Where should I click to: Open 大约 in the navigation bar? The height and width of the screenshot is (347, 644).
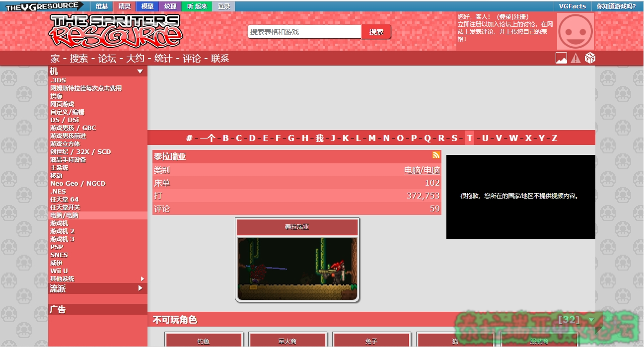[135, 58]
